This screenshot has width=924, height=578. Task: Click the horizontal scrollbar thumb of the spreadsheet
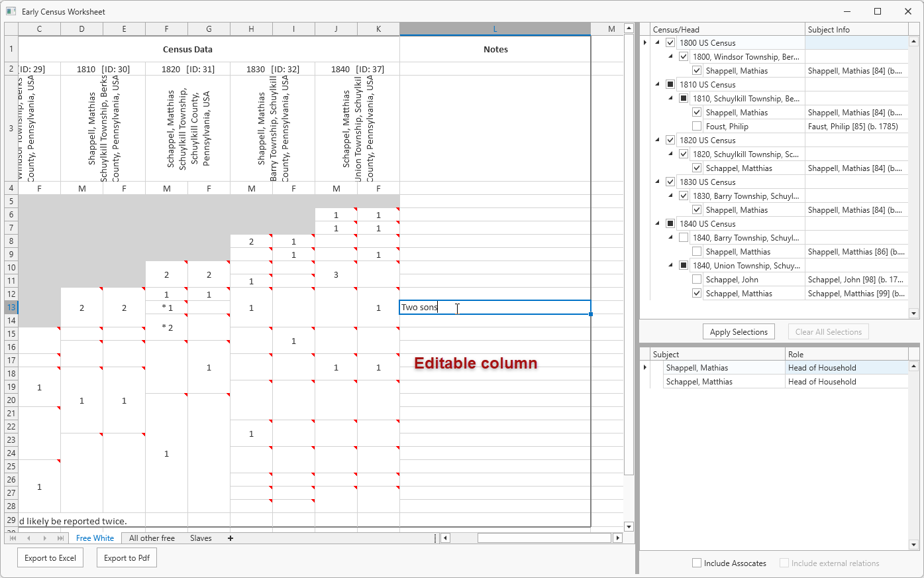click(x=543, y=538)
